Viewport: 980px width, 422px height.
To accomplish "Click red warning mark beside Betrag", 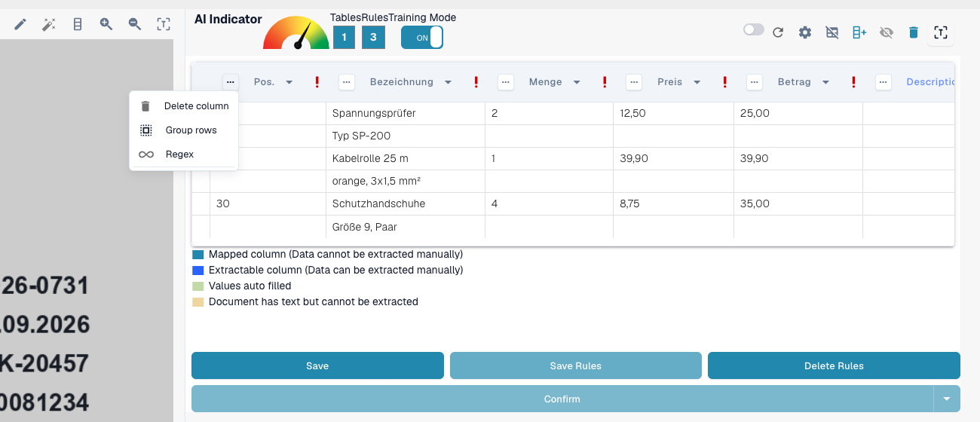I will point(853,82).
